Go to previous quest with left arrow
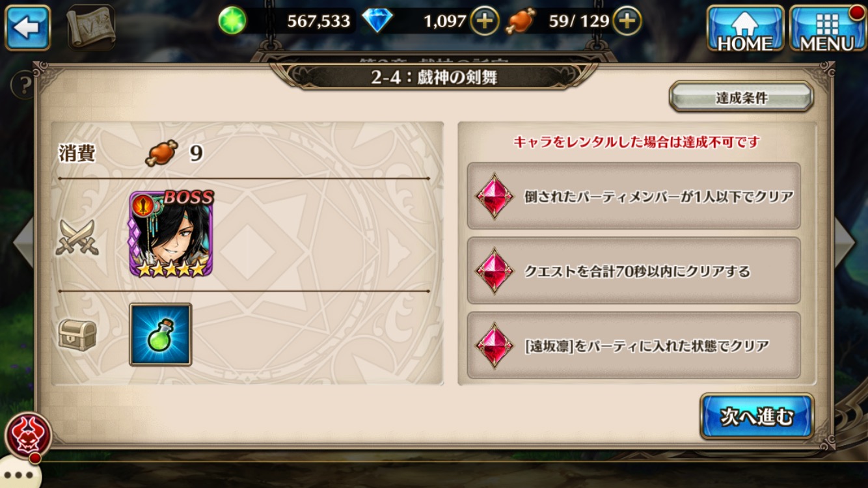Screen dimensions: 868x488 tap(22, 241)
